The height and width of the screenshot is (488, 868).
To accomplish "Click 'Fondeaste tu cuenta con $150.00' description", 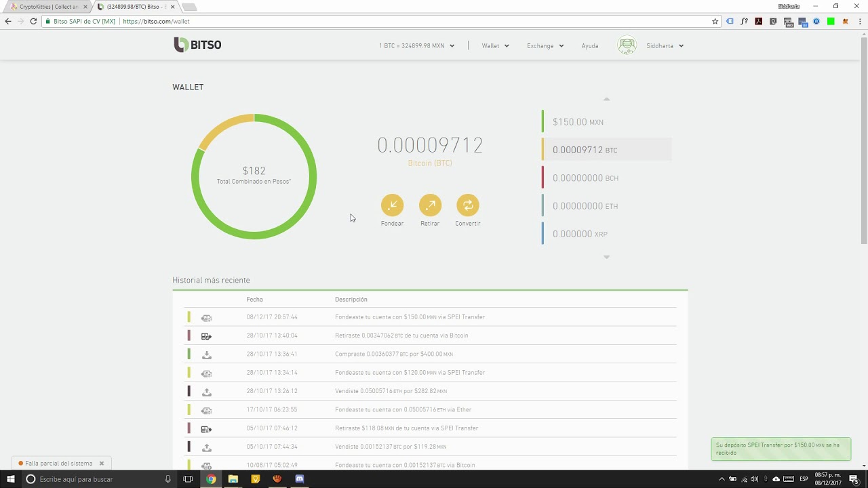I will [410, 317].
